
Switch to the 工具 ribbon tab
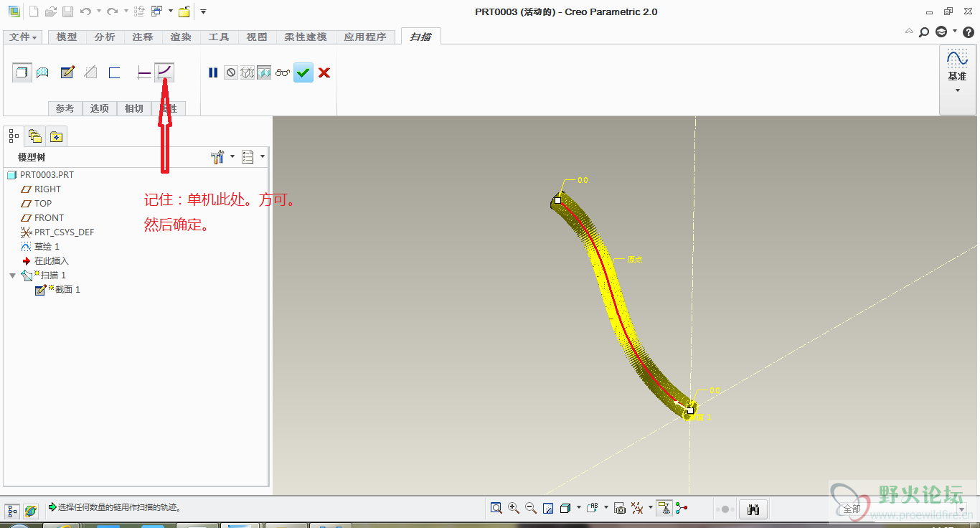pyautogui.click(x=219, y=37)
